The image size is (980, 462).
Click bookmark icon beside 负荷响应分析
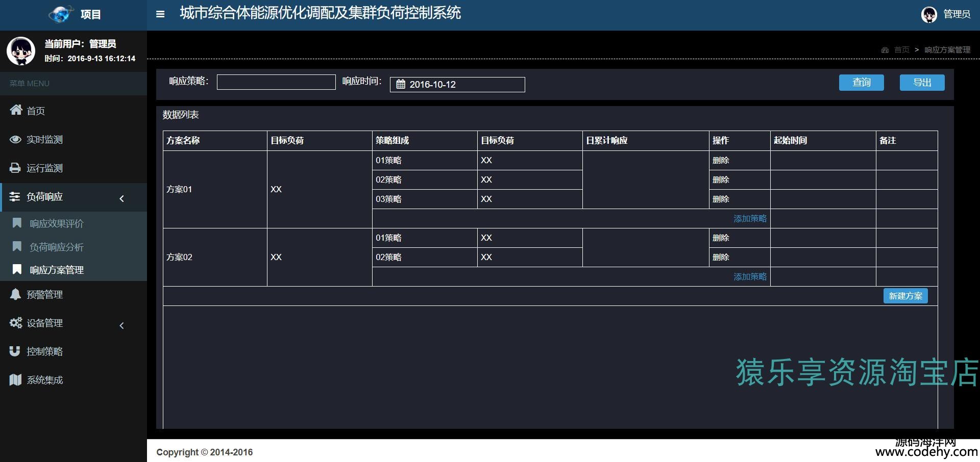pos(17,246)
